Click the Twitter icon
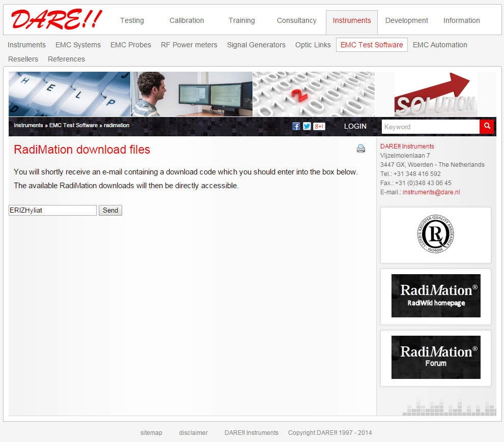The width and height of the screenshot is (504, 442). 307,126
